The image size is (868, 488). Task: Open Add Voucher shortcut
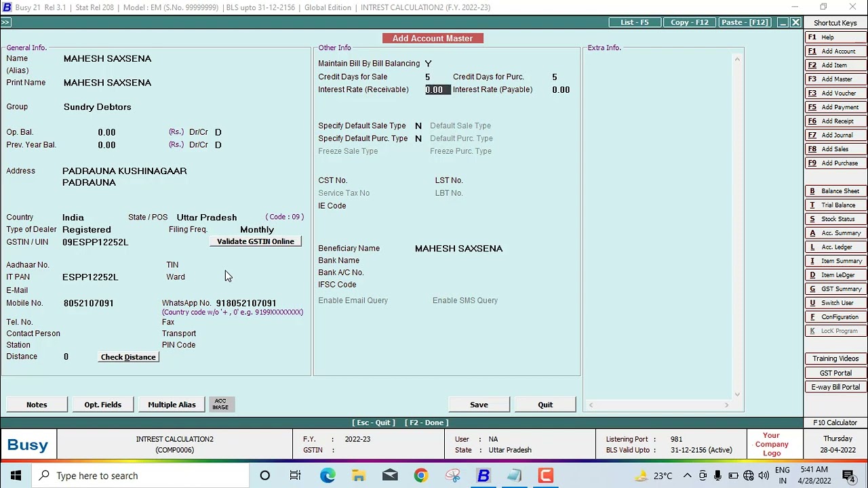coord(835,93)
